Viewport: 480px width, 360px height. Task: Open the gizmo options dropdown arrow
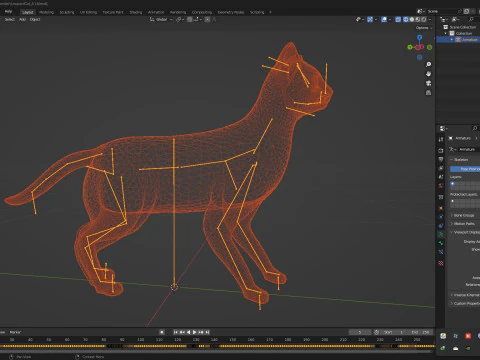pos(376,19)
